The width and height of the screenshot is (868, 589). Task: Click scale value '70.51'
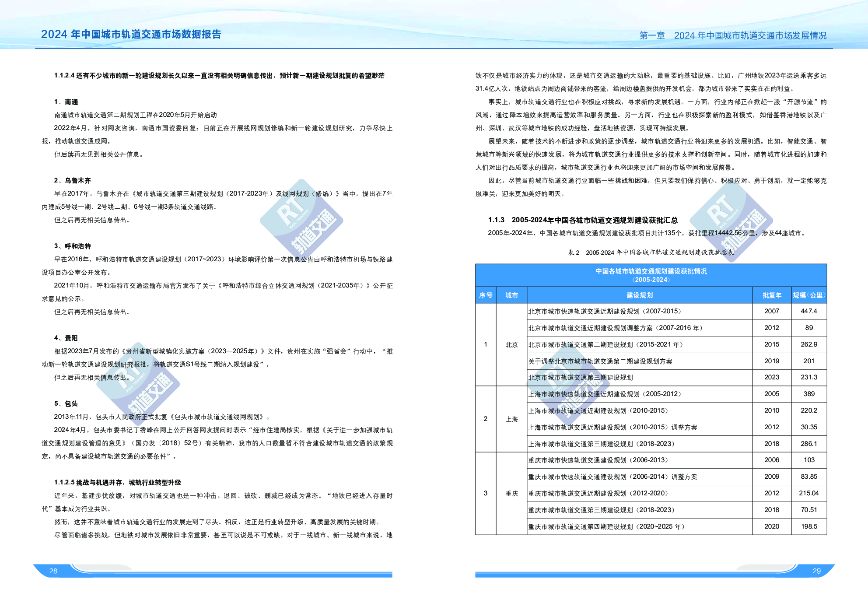(809, 510)
